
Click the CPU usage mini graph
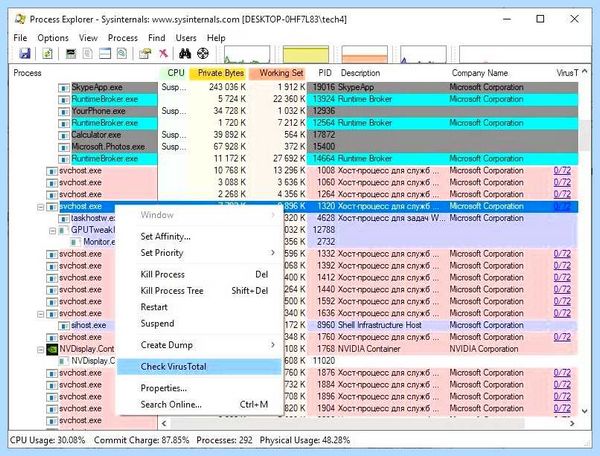247,54
